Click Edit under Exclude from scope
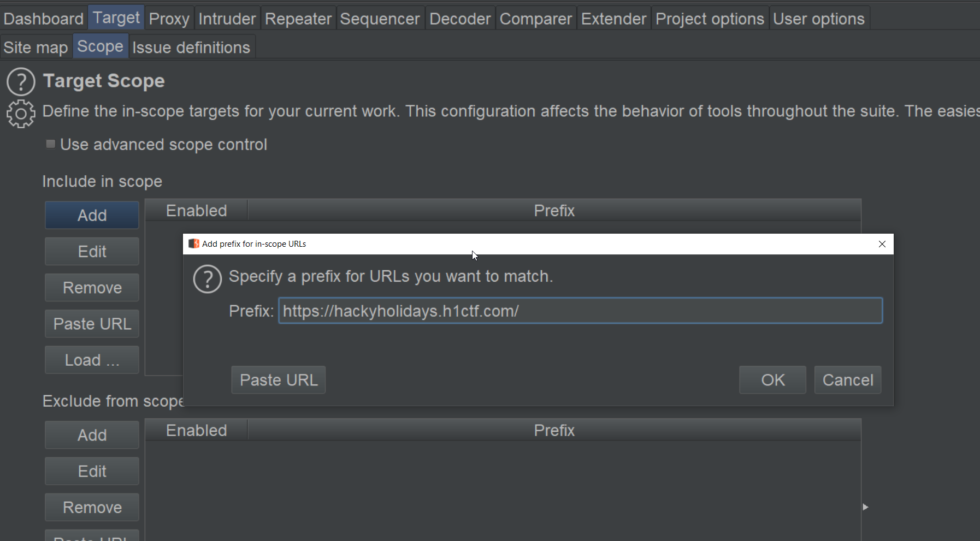 [92, 471]
